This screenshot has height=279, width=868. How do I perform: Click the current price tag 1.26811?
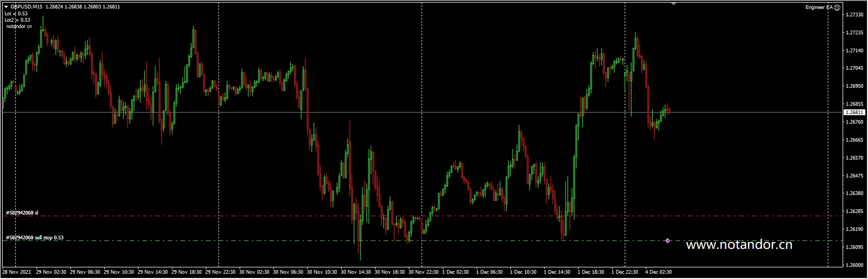pos(854,113)
